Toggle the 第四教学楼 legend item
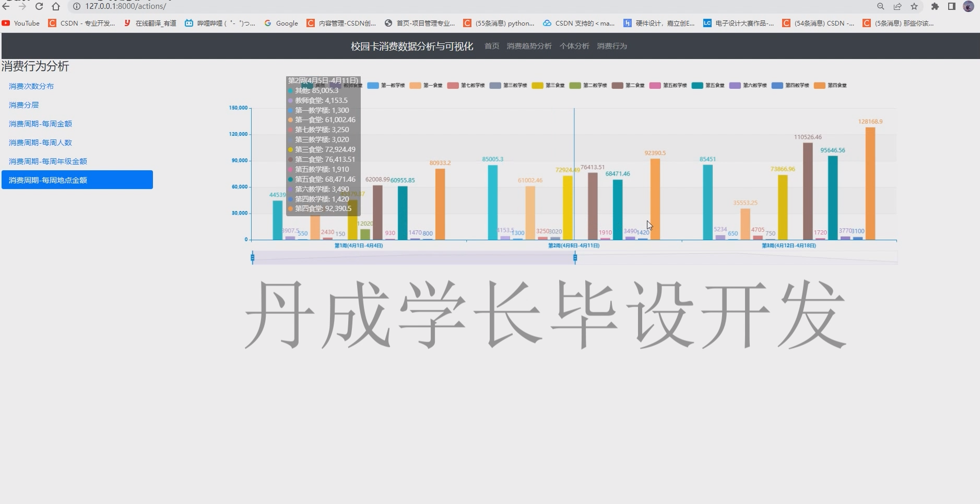Viewport: 980px width, 504px height. click(x=789, y=85)
